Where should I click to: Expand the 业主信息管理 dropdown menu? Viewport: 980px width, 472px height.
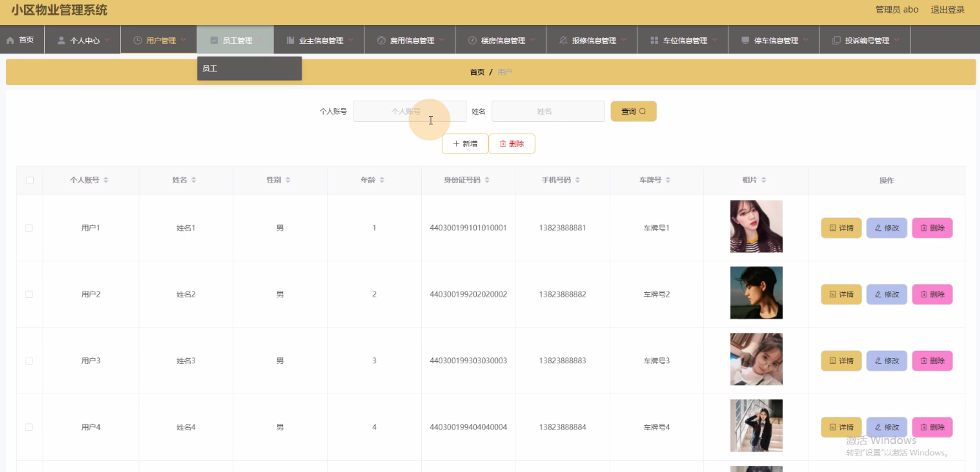[x=320, y=40]
